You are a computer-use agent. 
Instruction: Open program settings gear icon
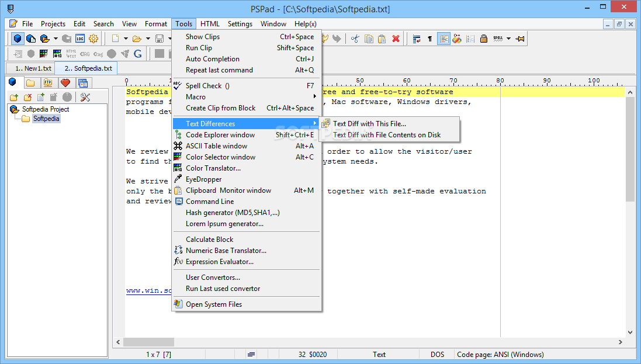tap(93, 39)
